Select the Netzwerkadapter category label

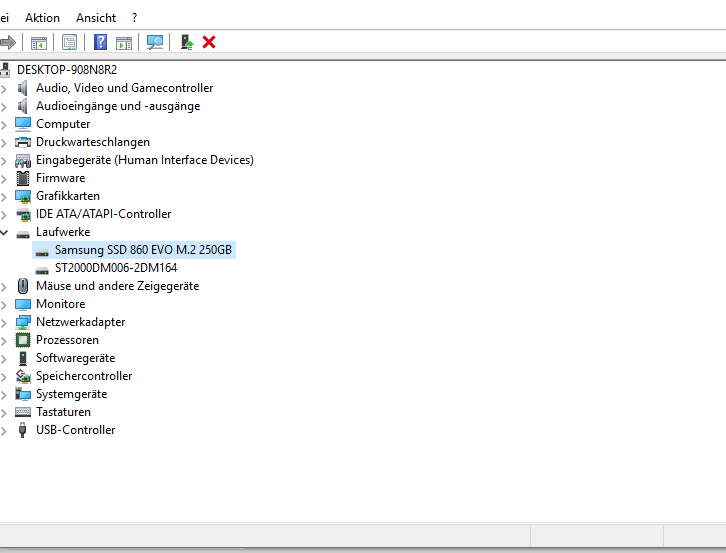pos(81,322)
